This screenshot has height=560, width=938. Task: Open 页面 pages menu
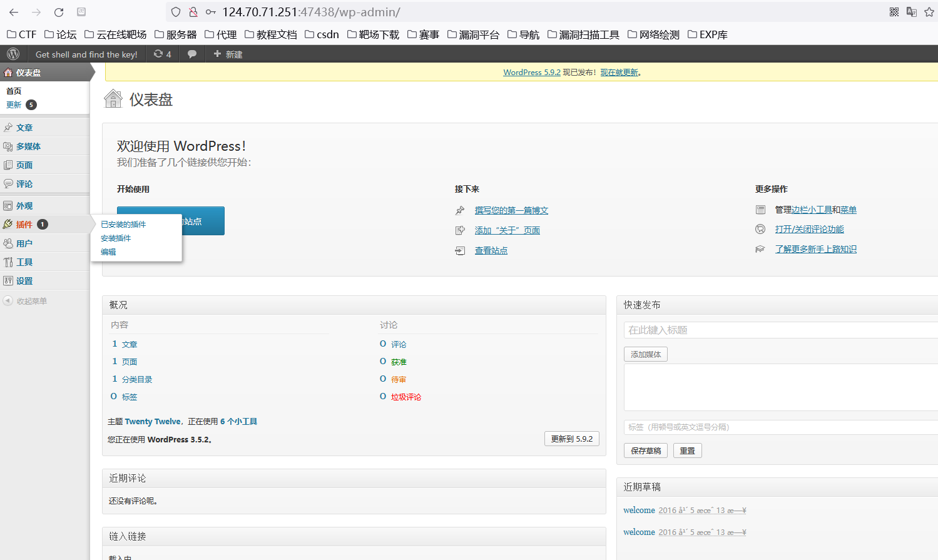pos(44,165)
